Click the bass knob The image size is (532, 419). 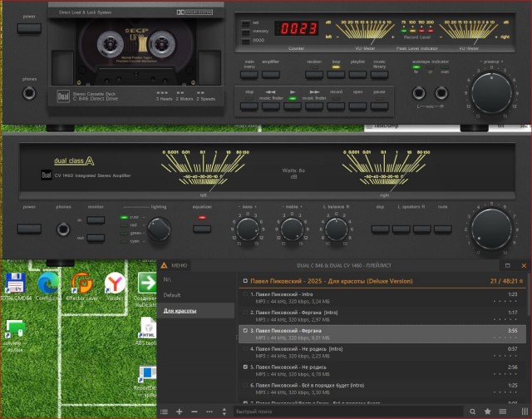(248, 229)
